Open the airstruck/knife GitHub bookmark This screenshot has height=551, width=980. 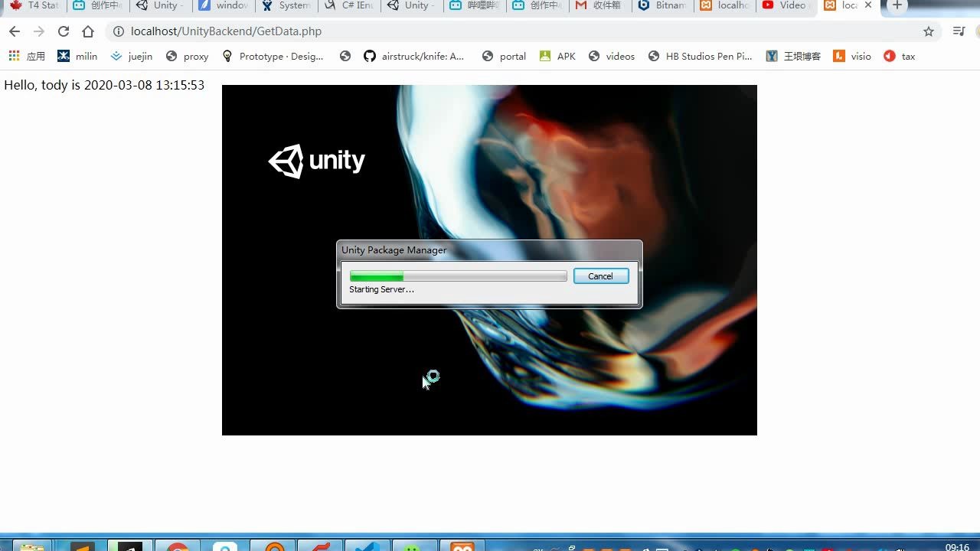(x=414, y=56)
